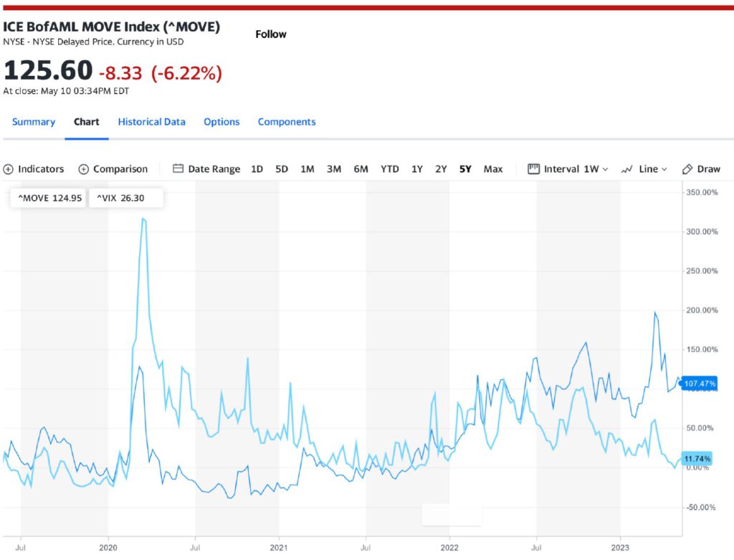Click the NYSE Delayed Price subtitle
Viewport: 734px width, 560px height.
click(x=93, y=42)
